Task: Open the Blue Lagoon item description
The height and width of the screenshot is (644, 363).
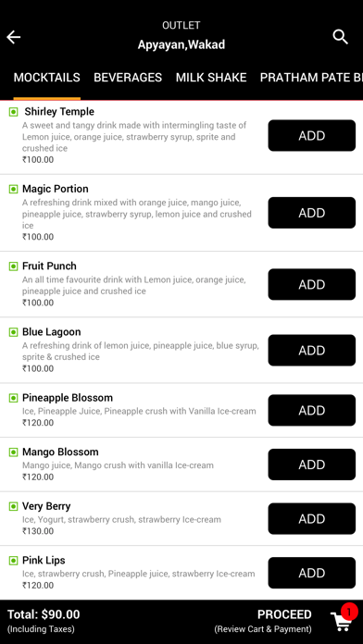Action: 141,352
